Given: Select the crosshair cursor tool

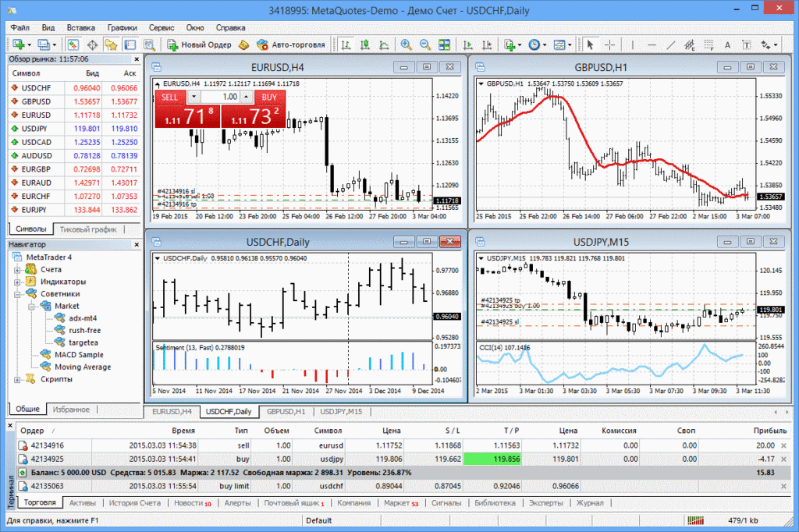Looking at the screenshot, I should [610, 44].
